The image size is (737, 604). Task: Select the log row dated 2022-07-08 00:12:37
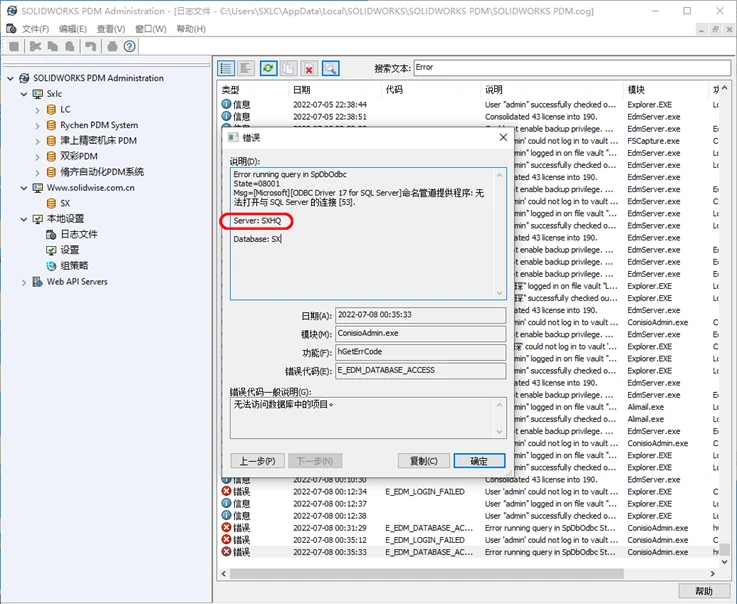click(x=469, y=503)
